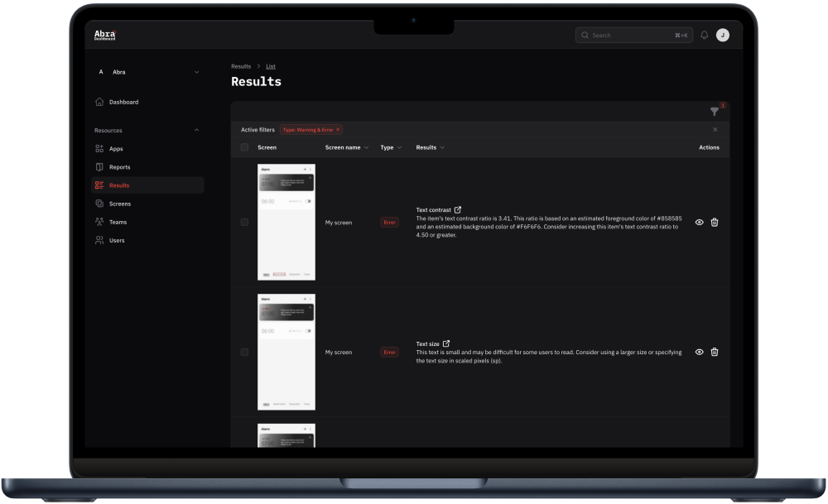Open Reports in sidebar
Viewport: 828px width, 504px height.
[148, 167]
